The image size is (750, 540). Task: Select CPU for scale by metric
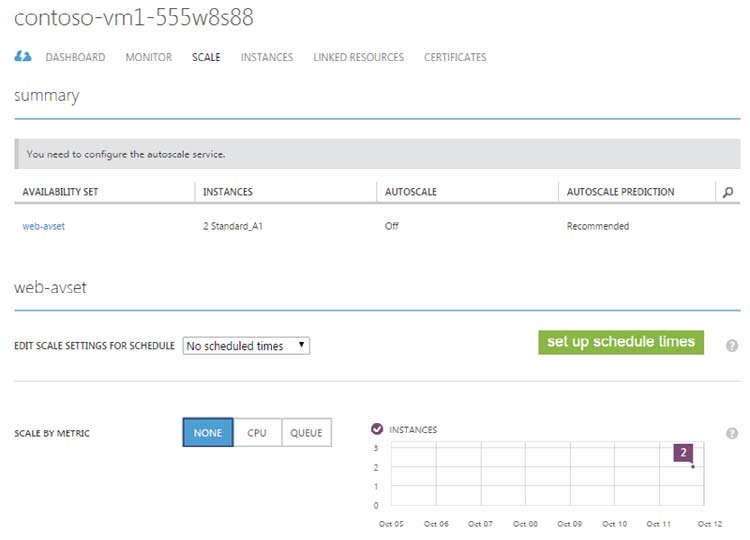(257, 433)
